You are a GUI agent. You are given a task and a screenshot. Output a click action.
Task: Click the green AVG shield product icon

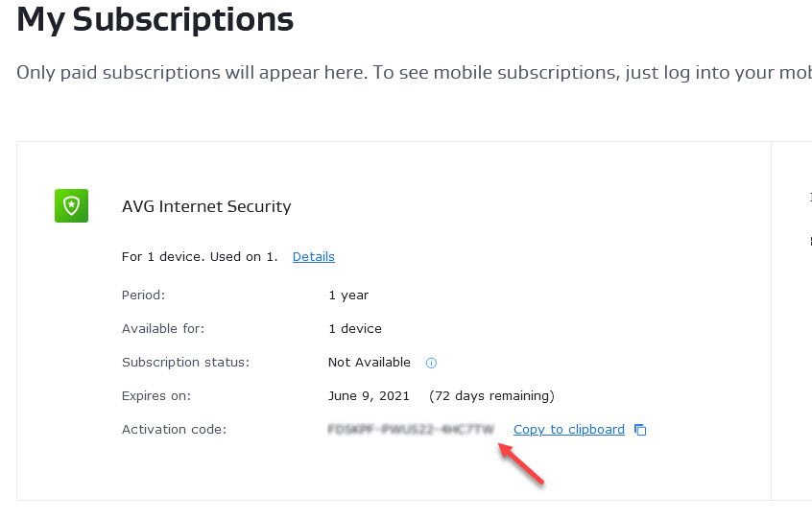click(x=71, y=206)
